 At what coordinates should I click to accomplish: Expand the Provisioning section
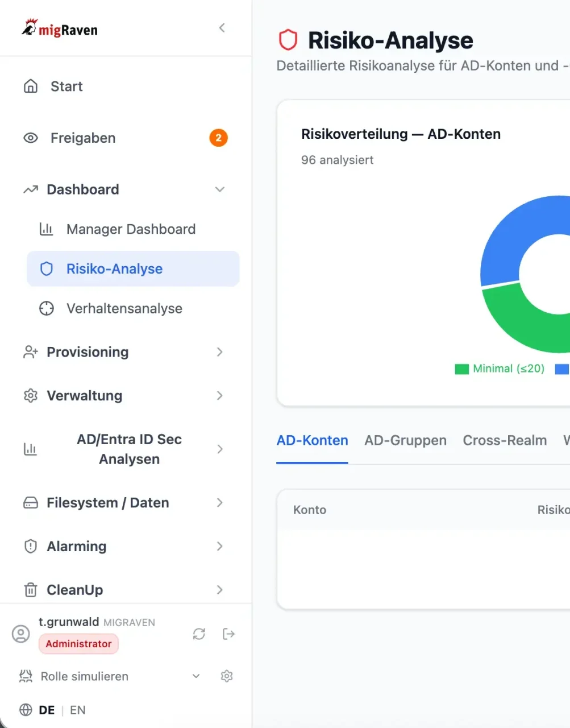coord(219,352)
